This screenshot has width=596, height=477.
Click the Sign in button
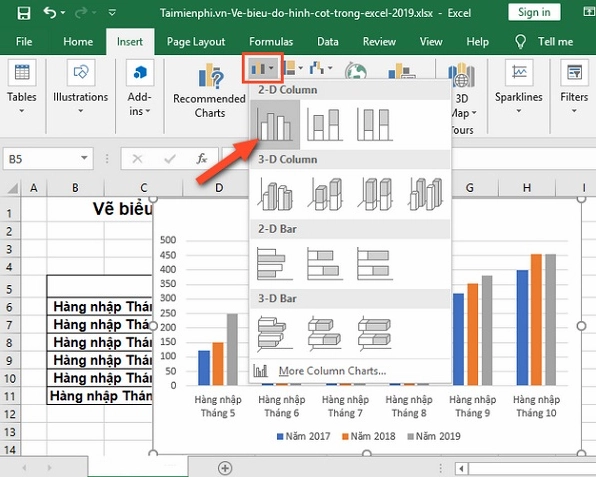pyautogui.click(x=534, y=13)
